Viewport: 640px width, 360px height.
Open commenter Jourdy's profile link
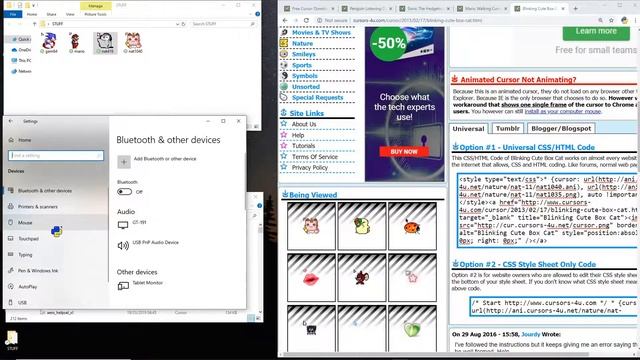point(531,334)
